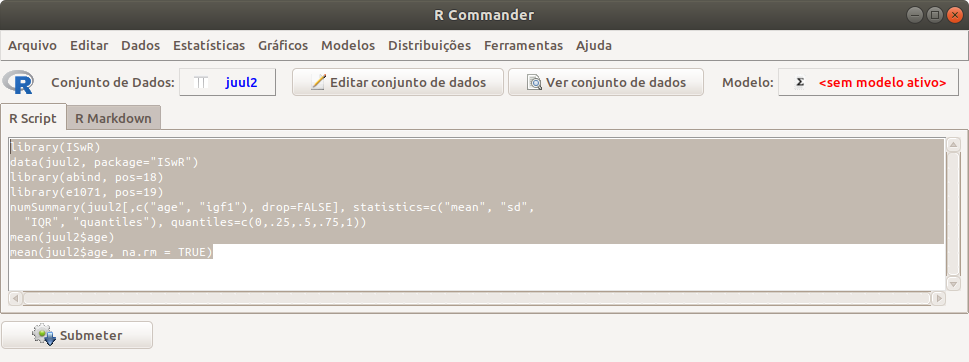Click the Submeter button
Screen dimensions: 969x362
(77, 335)
